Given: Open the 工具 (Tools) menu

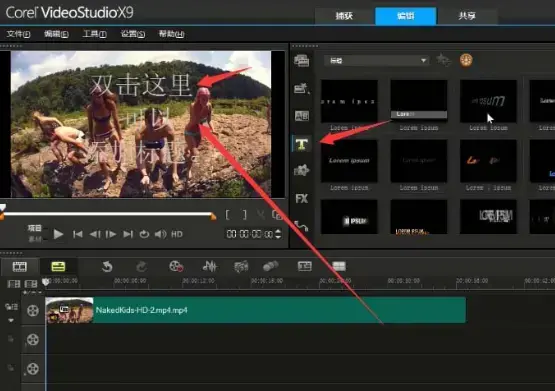Looking at the screenshot, I should pos(95,34).
